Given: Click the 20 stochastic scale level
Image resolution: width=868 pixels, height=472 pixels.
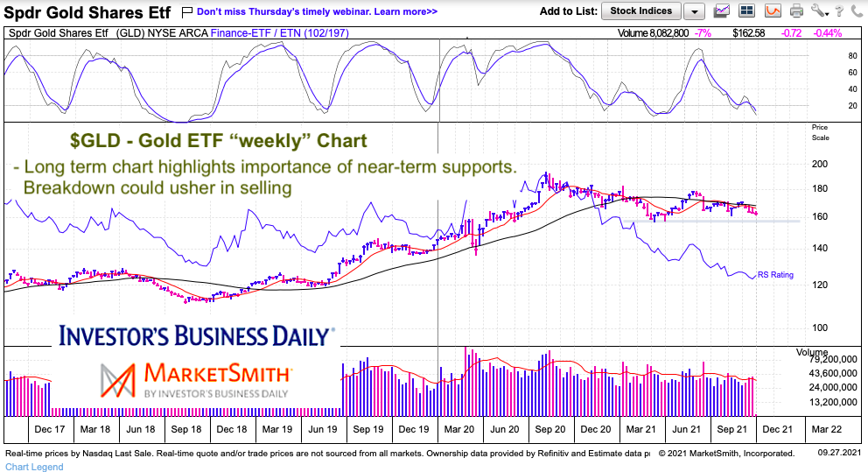Looking at the screenshot, I should point(852,106).
